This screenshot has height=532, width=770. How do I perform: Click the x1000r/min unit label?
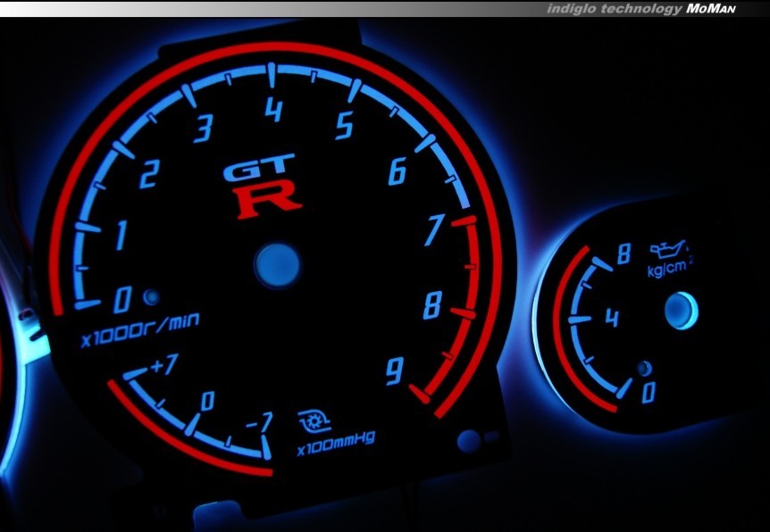[x=140, y=329]
